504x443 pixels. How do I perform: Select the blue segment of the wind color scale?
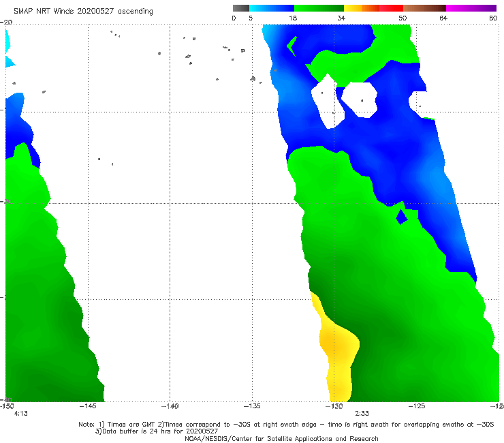coord(272,8)
